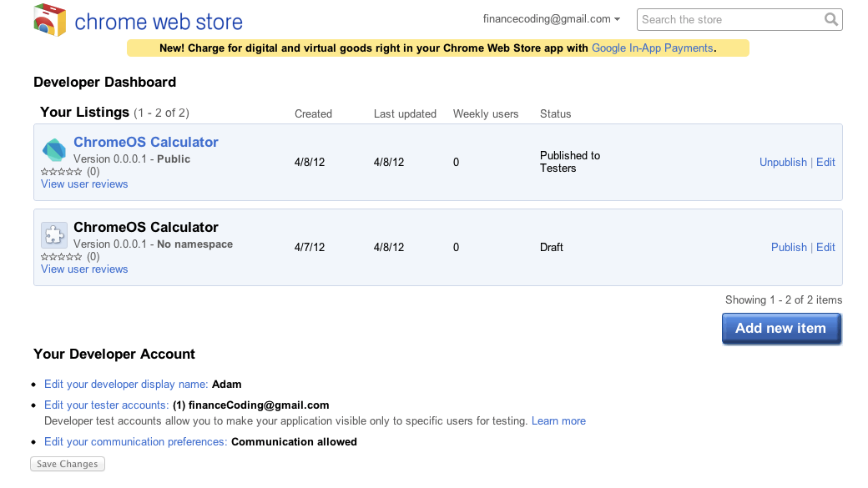Click the draft listing puzzle piece icon
Image resolution: width=868 pixels, height=488 pixels.
point(54,235)
